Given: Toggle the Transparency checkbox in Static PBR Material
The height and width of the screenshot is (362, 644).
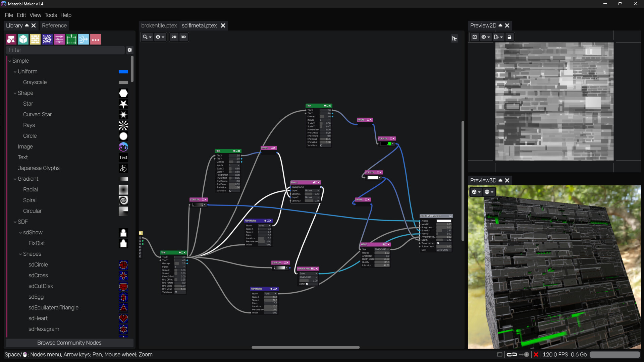Looking at the screenshot, I should [x=438, y=243].
